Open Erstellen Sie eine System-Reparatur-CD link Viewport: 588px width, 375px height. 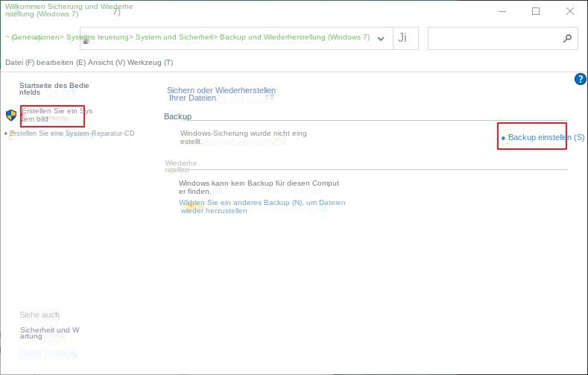[72, 133]
